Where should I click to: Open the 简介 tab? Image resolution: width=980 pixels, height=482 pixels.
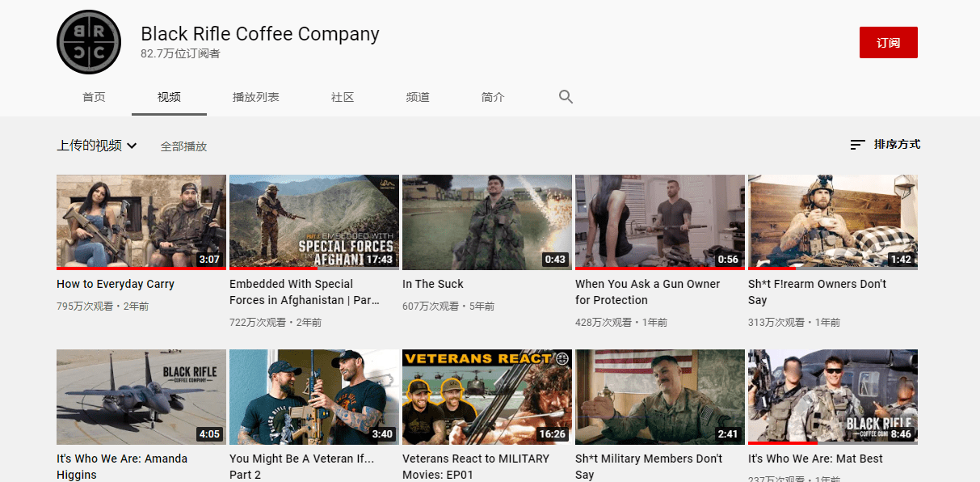pos(493,97)
